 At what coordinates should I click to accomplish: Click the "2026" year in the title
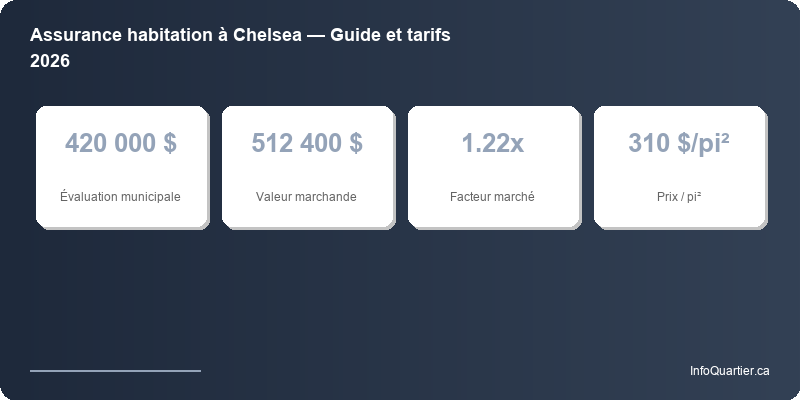(x=50, y=61)
